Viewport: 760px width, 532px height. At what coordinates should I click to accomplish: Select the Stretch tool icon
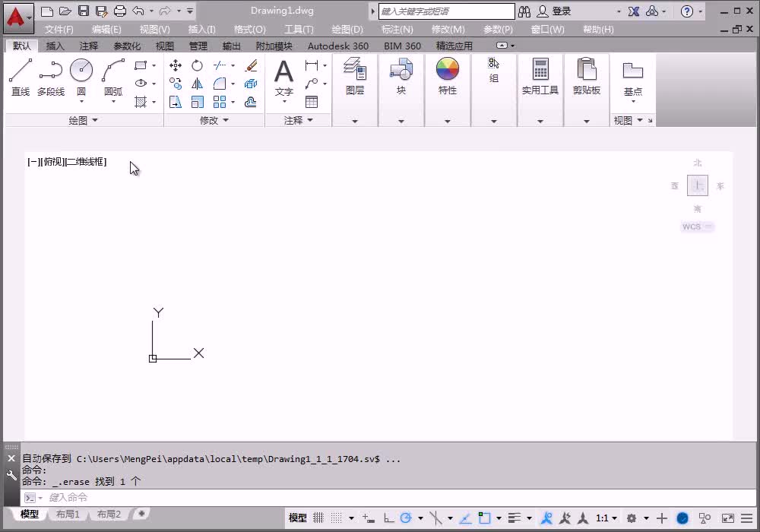[x=176, y=102]
